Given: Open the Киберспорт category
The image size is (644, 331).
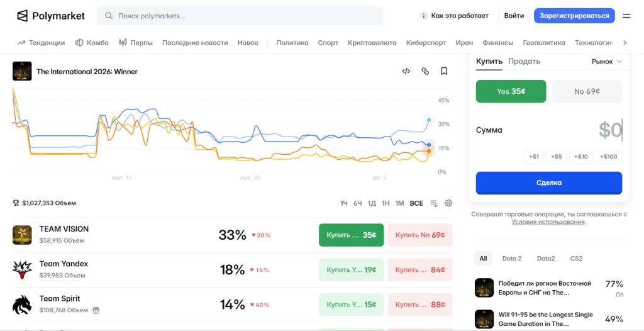Looking at the screenshot, I should tap(426, 43).
